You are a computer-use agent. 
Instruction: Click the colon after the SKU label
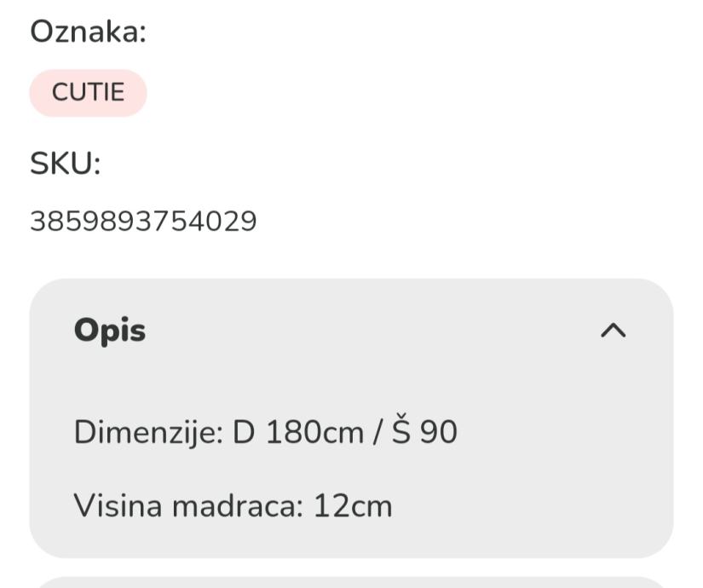pyautogui.click(x=96, y=165)
